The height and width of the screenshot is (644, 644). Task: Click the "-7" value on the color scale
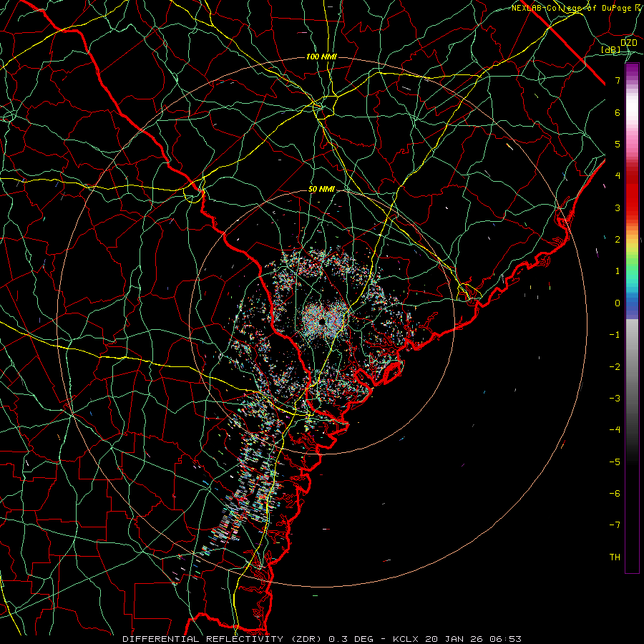[x=615, y=525]
